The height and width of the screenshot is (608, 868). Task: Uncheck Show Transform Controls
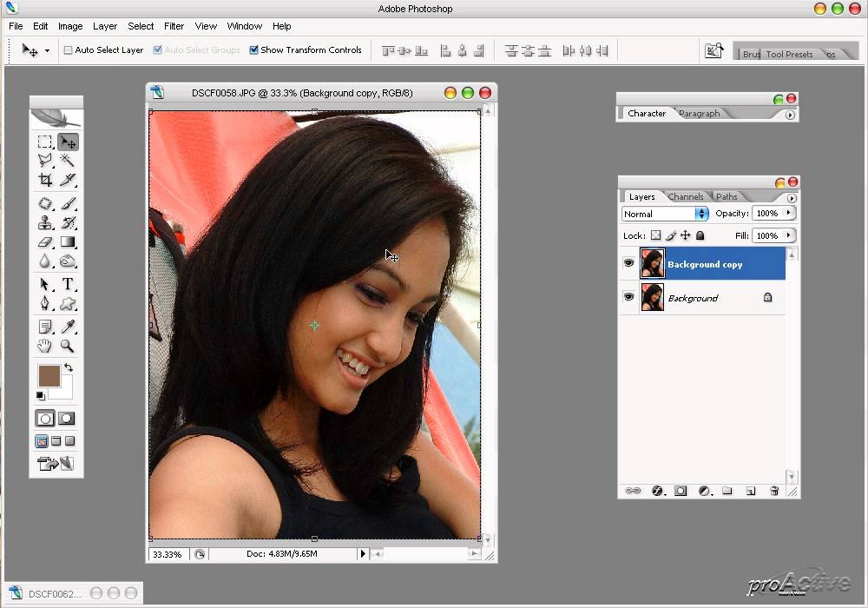click(253, 50)
